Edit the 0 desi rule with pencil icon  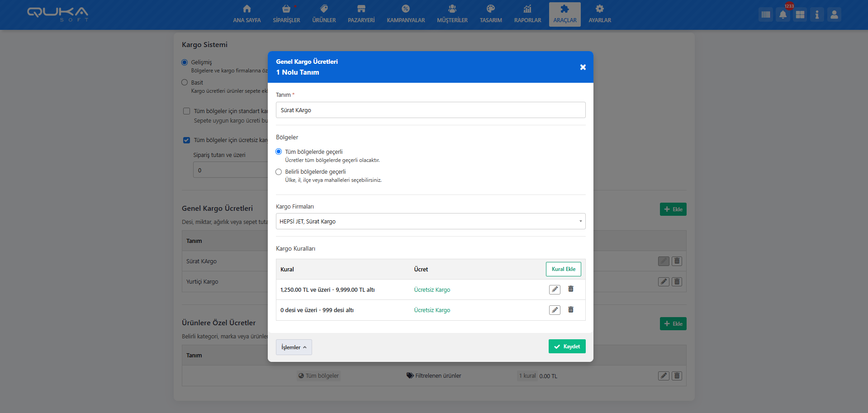tap(555, 310)
